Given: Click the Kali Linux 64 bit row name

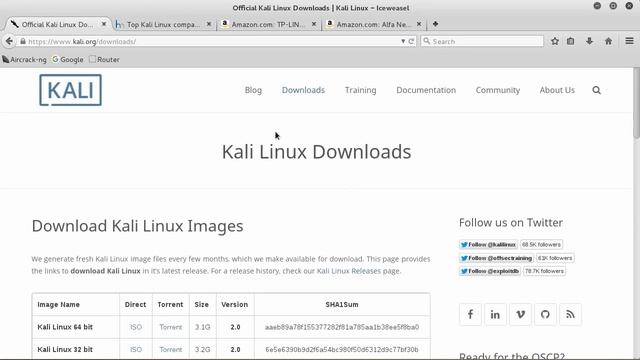Looking at the screenshot, I should 65,327.
